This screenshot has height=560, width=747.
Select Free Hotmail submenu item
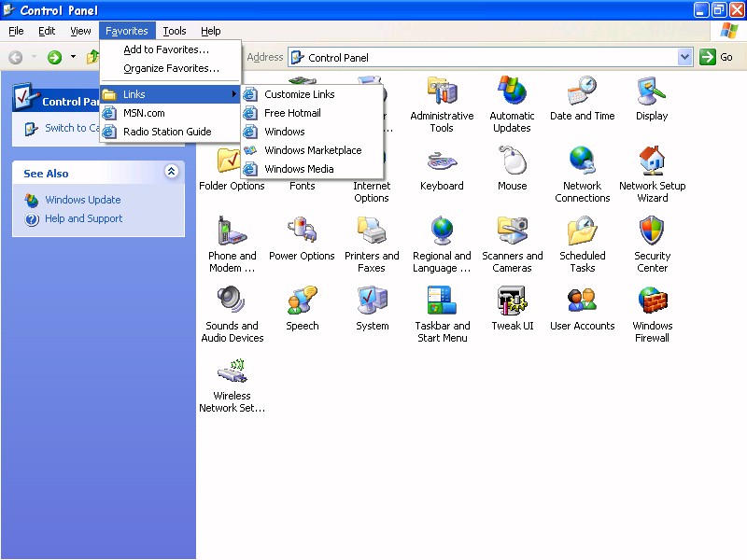tap(312, 113)
